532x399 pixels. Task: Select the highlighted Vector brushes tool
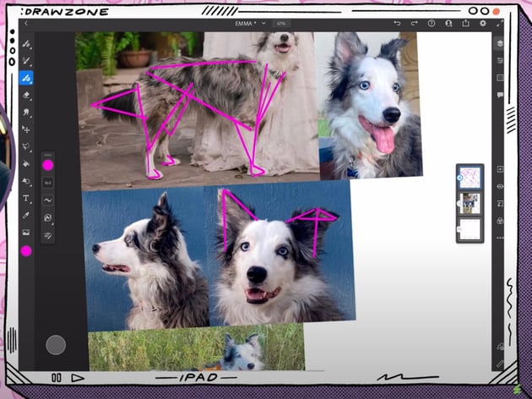click(26, 78)
